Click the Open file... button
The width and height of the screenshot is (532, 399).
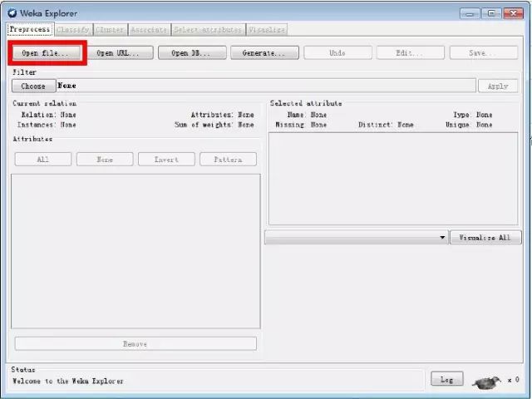(47, 53)
